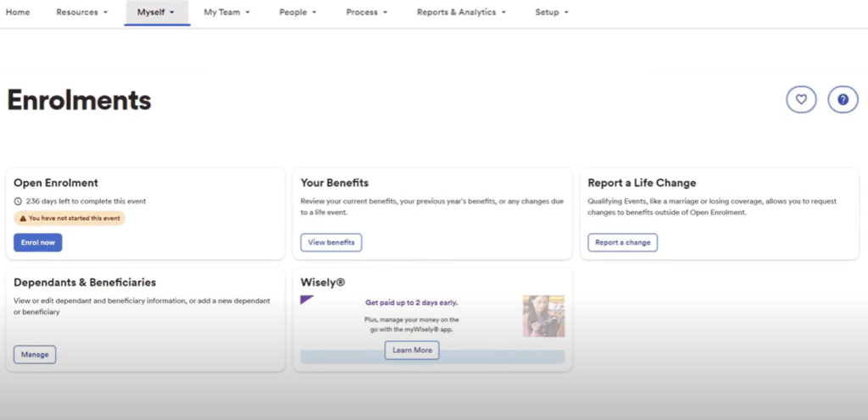Click the Enrol now button

[x=37, y=242]
